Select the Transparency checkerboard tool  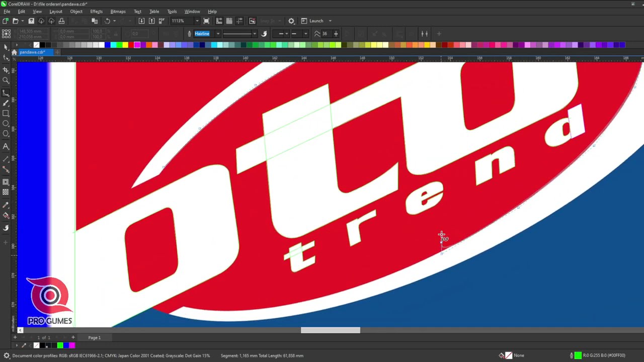(6, 192)
